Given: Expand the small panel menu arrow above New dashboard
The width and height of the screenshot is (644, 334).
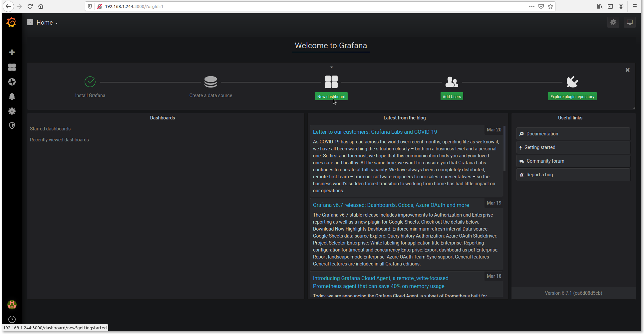Looking at the screenshot, I should pos(332,67).
